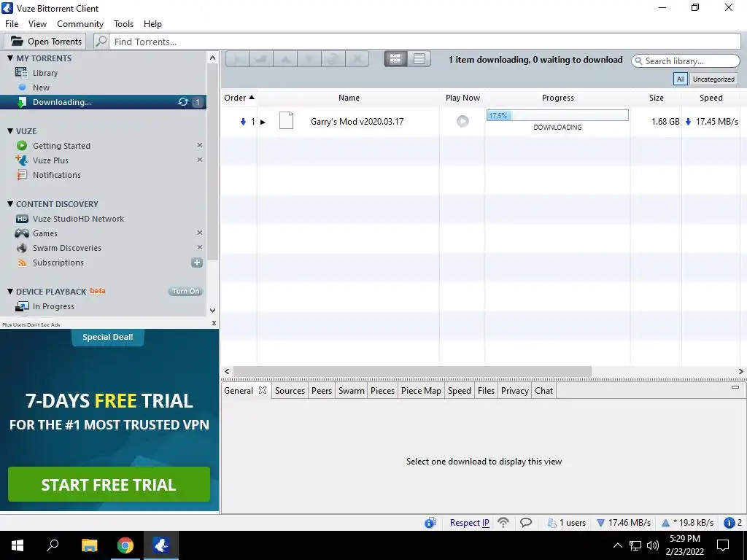Focus the Find Torrents search field

tap(425, 42)
